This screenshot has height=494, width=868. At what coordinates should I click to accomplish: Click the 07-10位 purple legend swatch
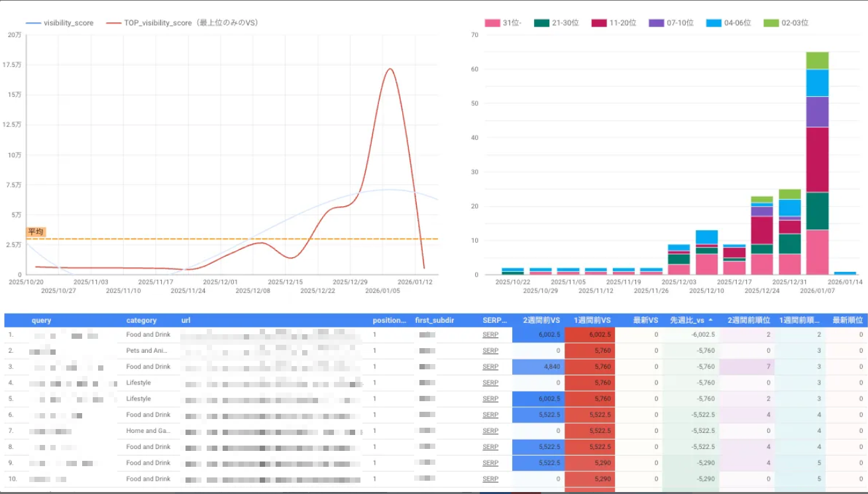click(x=657, y=23)
